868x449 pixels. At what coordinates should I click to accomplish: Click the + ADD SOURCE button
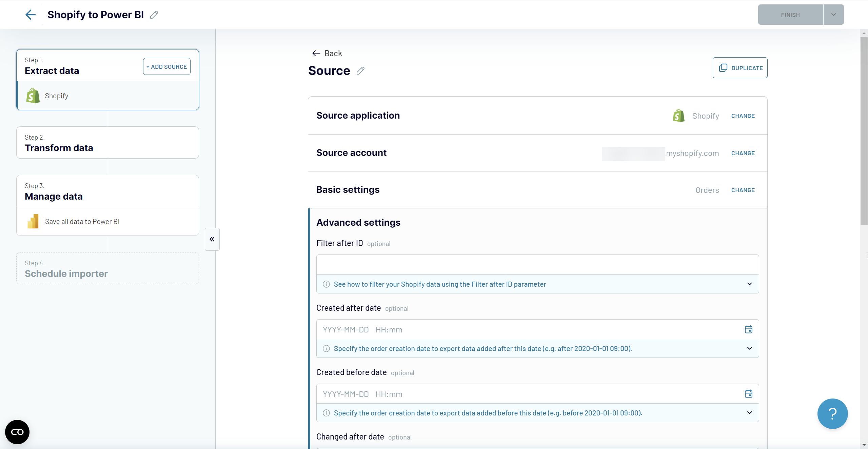pyautogui.click(x=167, y=67)
